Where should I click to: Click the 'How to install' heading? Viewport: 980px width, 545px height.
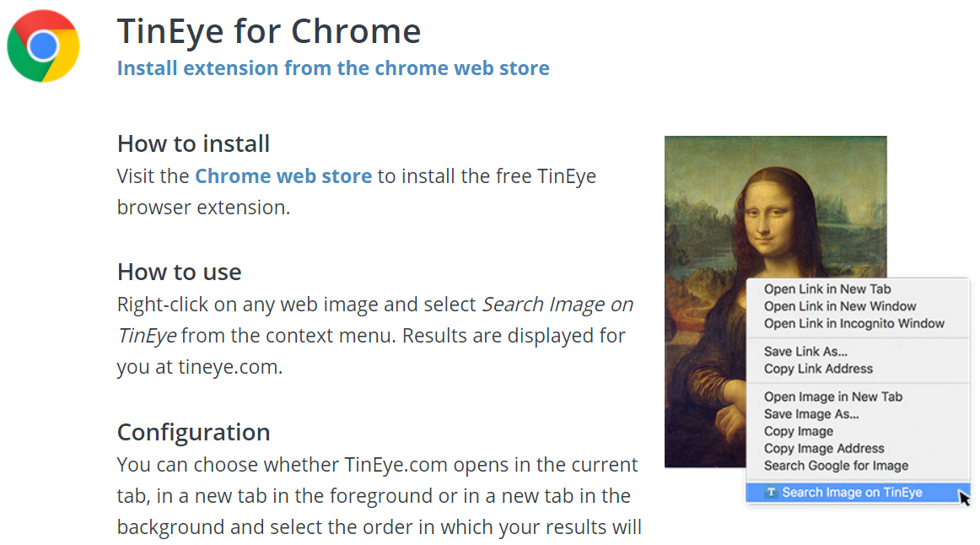pos(194,144)
